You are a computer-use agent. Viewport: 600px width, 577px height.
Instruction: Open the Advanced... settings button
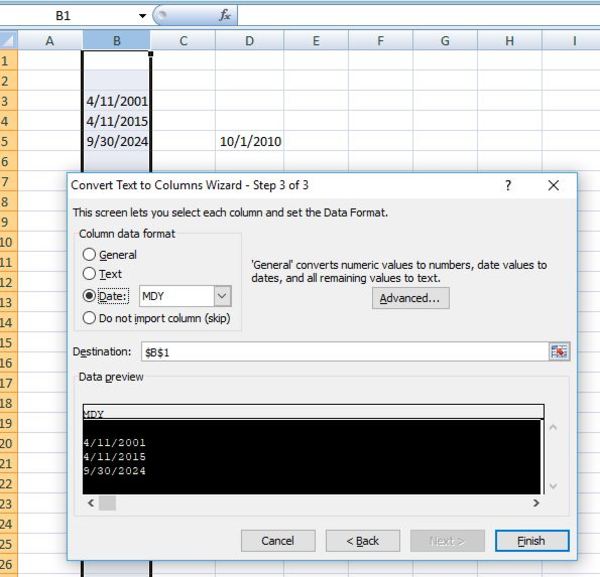411,298
